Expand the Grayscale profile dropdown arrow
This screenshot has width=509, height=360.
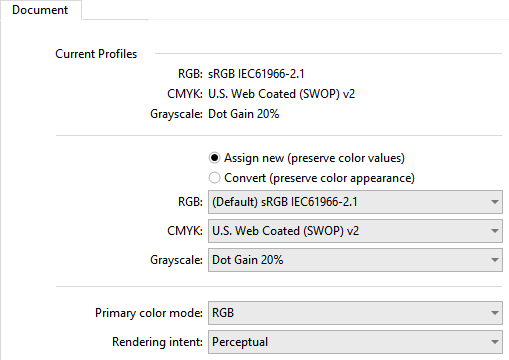pyautogui.click(x=495, y=260)
